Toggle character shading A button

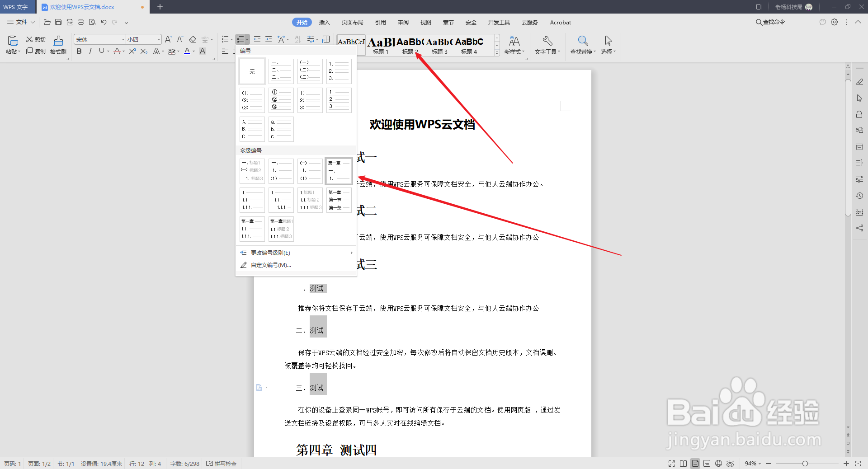203,52
